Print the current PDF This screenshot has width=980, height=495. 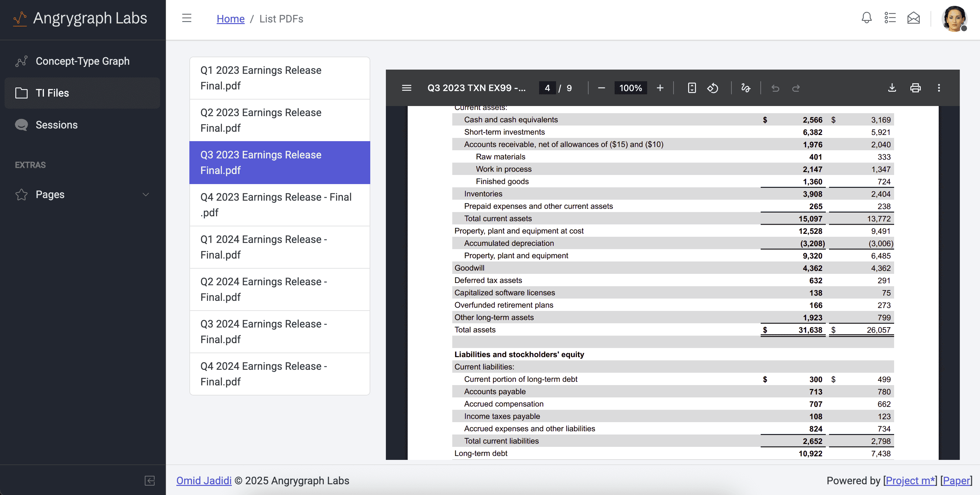tap(915, 88)
